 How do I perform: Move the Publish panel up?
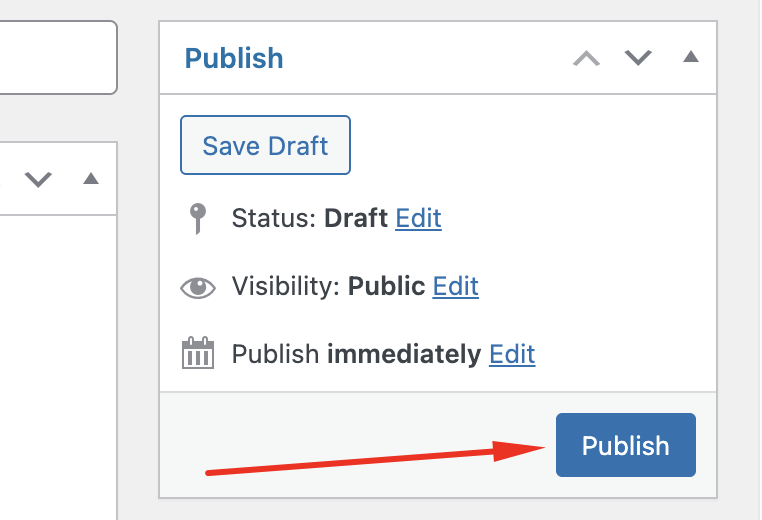pyautogui.click(x=586, y=58)
